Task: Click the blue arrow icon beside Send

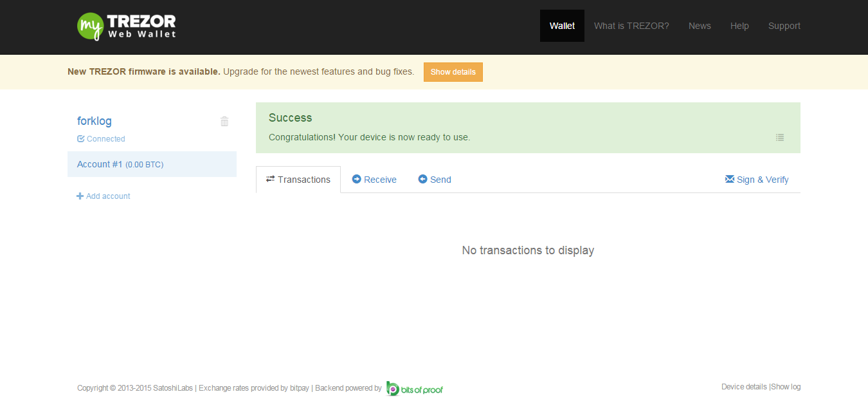Action: 422,179
